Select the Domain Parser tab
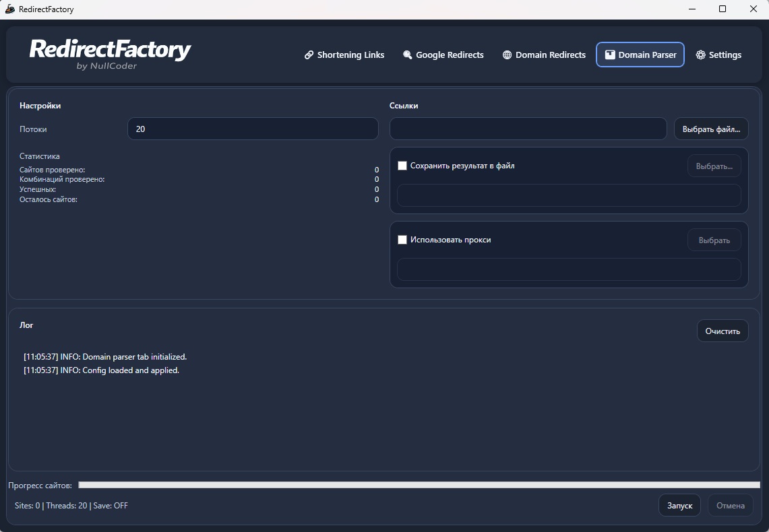Screen dimensions: 769x532 tap(640, 55)
